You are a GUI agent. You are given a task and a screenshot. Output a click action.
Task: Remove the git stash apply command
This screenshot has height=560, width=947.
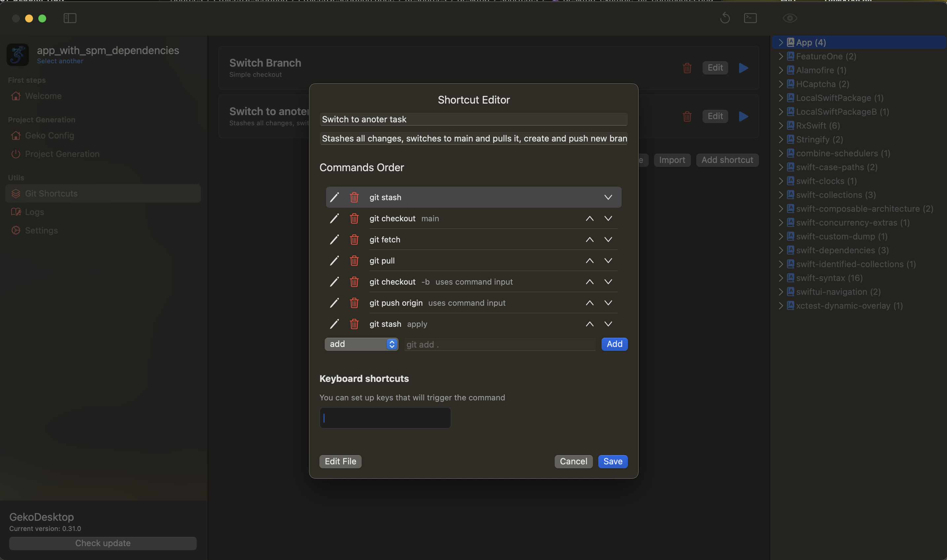pyautogui.click(x=354, y=324)
